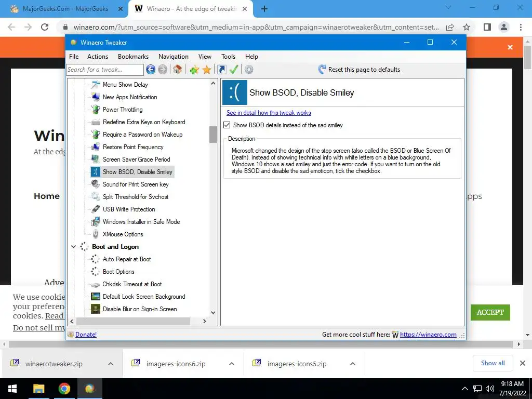
Task: Accept cookies with the green ACCEPT button
Action: (490, 312)
